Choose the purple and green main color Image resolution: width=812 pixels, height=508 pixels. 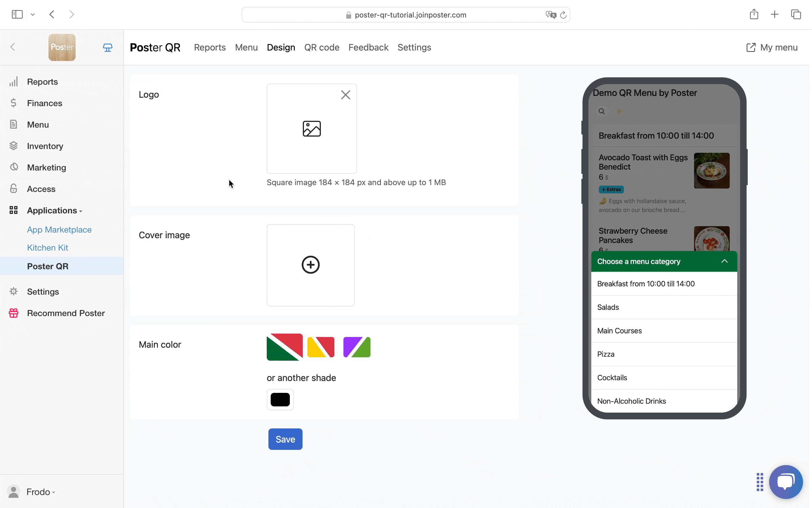click(357, 347)
